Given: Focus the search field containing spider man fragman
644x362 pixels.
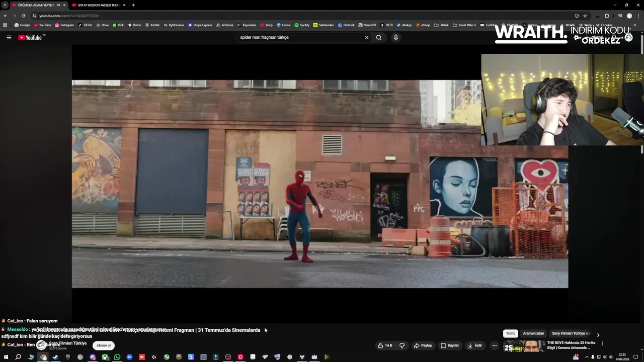Looking at the screenshot, I should tap(299, 37).
